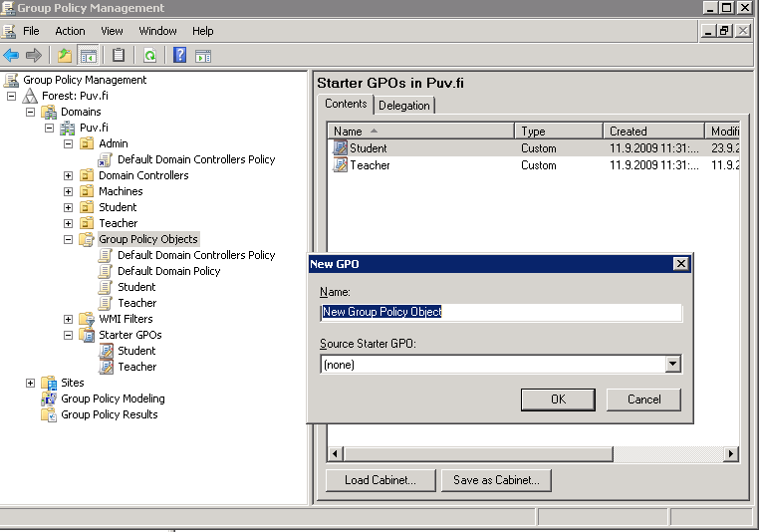Select Teacher under Group Policy Objects
The width and height of the screenshot is (760, 532).
click(x=137, y=303)
